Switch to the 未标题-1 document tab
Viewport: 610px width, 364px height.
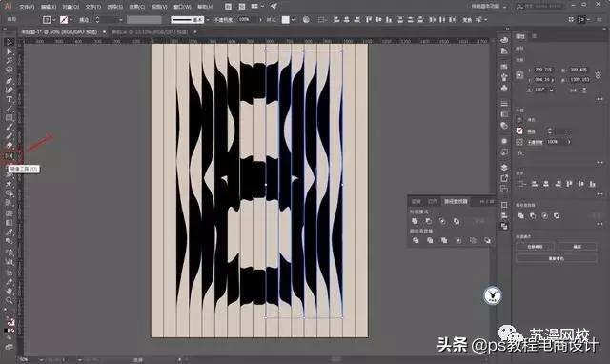tap(59, 31)
